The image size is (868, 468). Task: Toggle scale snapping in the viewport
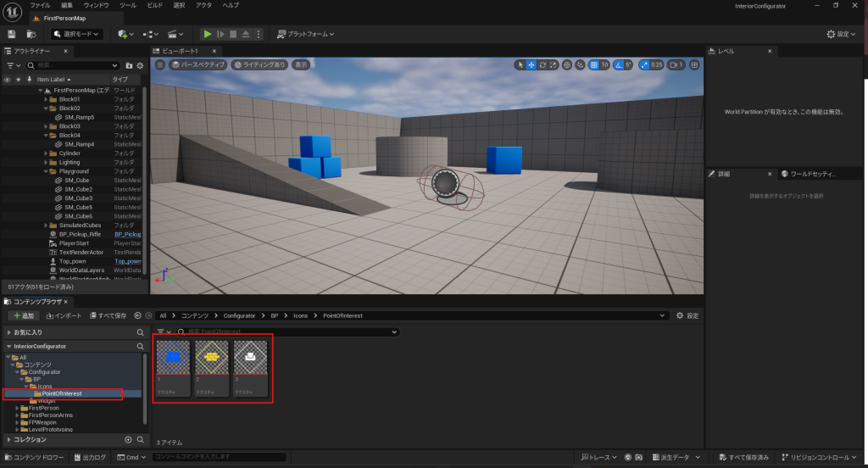(x=645, y=64)
